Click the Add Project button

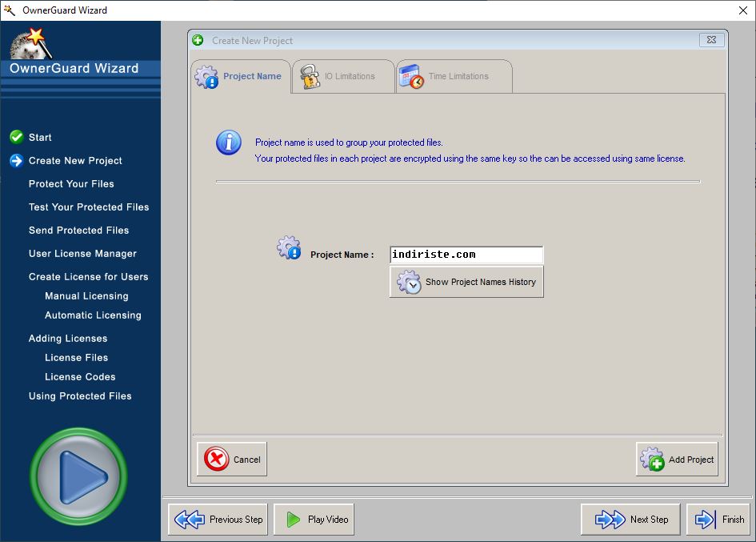coord(677,459)
